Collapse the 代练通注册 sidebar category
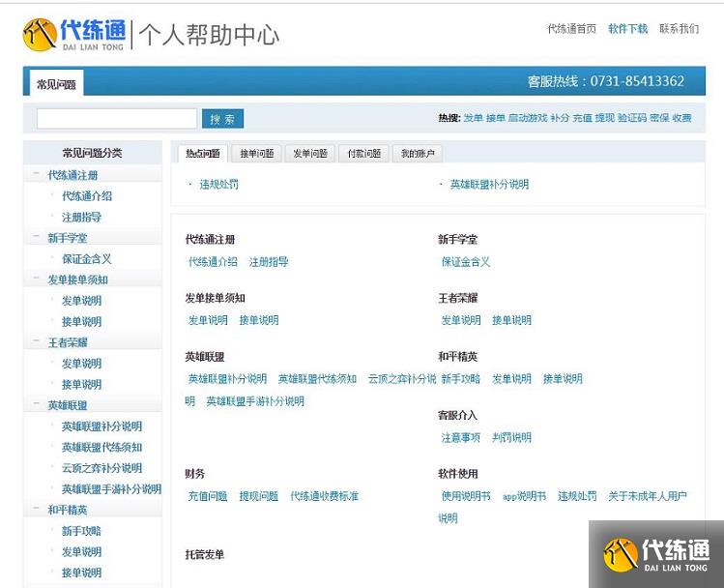 pyautogui.click(x=36, y=174)
